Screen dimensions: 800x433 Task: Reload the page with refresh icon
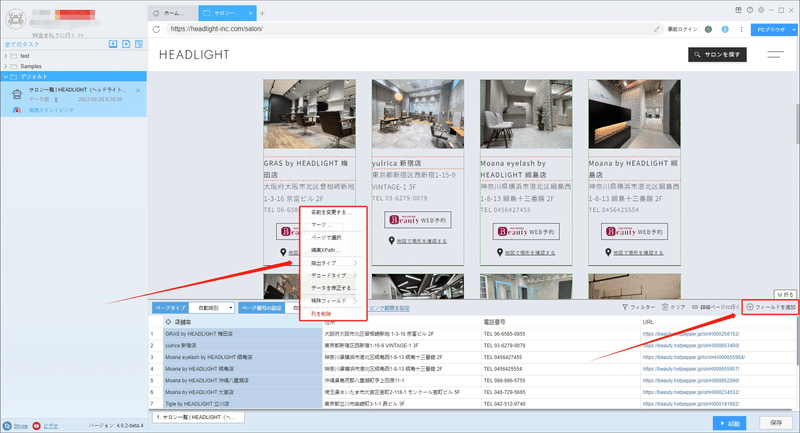coord(157,29)
